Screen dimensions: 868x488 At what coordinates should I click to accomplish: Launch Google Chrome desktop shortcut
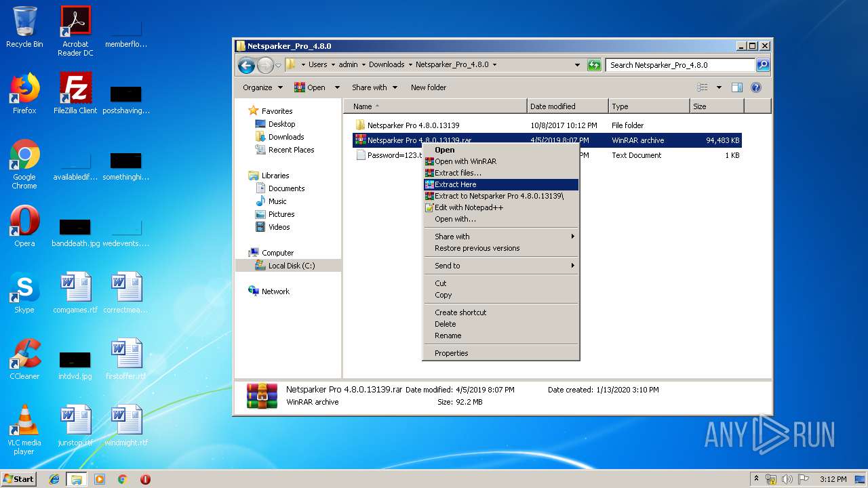pos(24,165)
